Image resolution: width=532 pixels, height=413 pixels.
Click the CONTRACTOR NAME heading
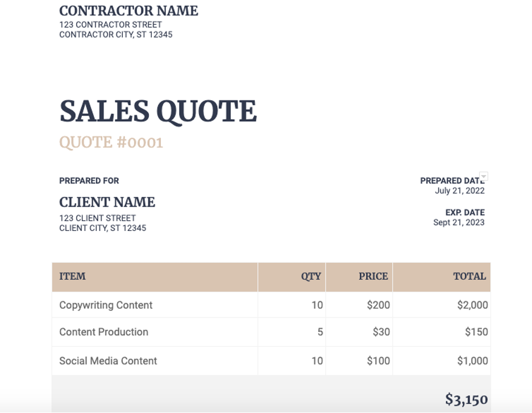[x=128, y=11]
